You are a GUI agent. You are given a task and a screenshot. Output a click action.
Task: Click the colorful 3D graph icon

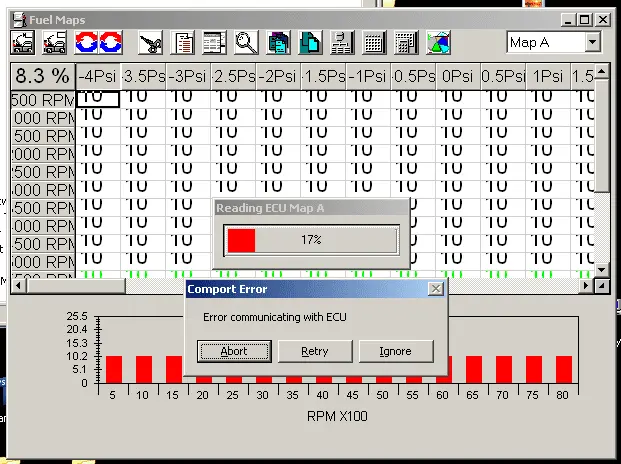(438, 42)
